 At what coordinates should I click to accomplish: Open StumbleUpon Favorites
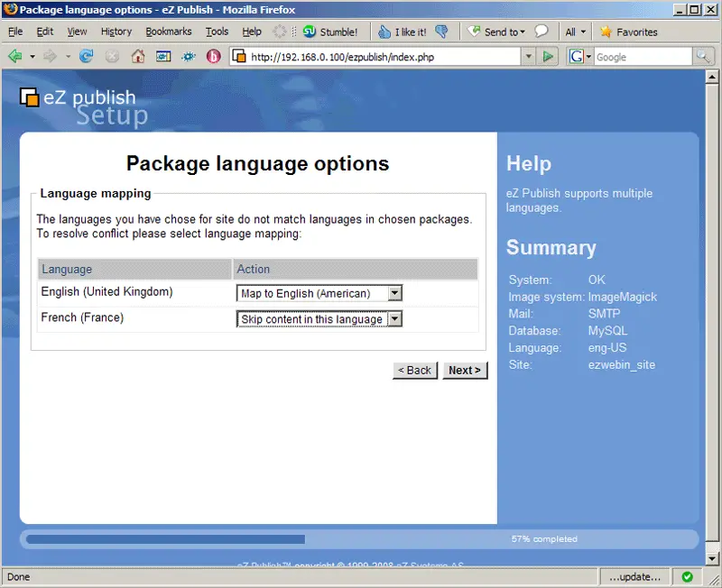(628, 32)
